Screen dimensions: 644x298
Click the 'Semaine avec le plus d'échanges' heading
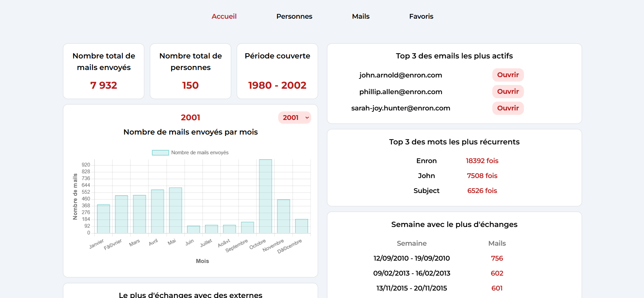454,224
